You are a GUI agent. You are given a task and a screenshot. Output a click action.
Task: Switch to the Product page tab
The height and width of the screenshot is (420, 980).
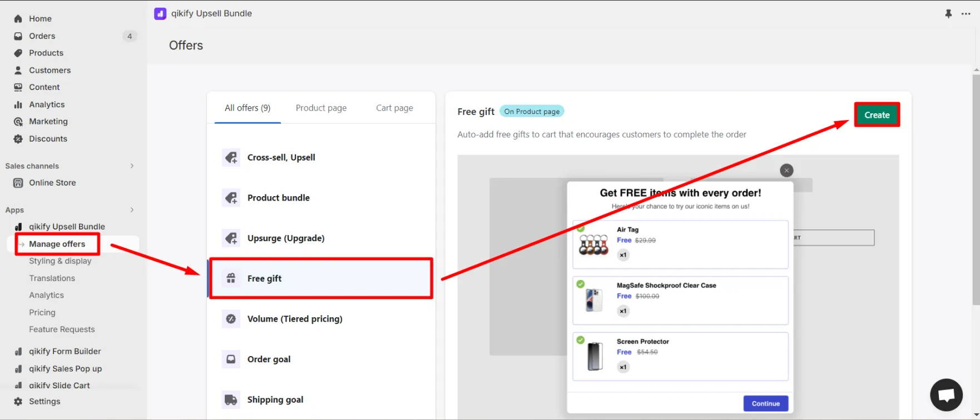point(321,108)
